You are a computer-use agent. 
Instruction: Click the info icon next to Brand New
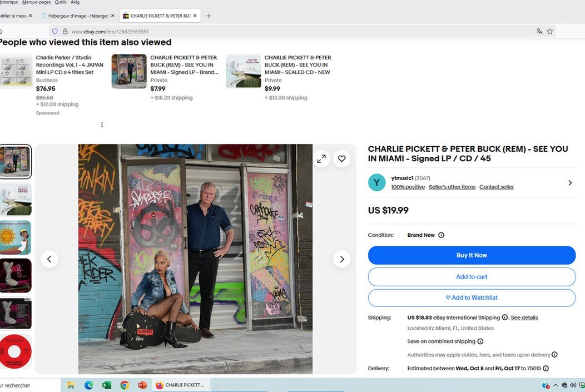441,235
